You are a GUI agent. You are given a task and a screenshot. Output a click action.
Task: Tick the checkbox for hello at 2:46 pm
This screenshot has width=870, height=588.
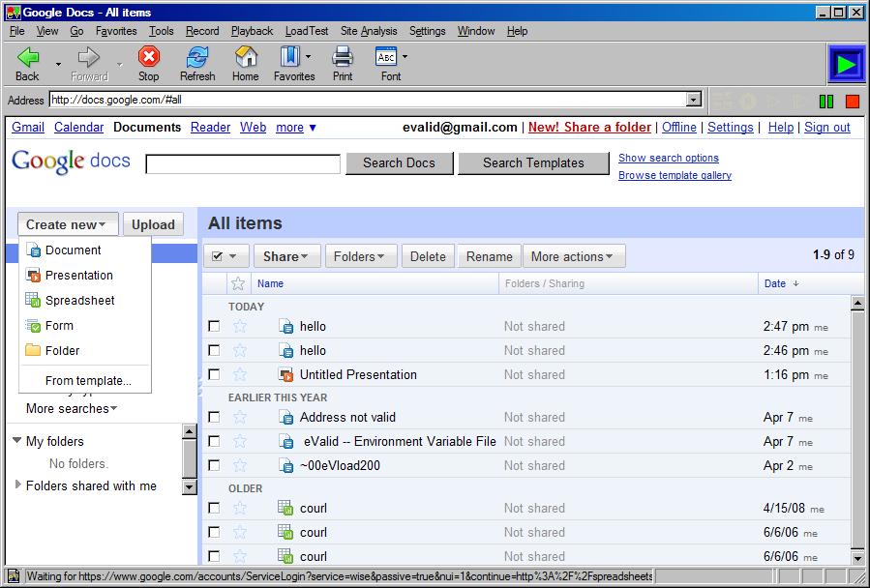(214, 351)
